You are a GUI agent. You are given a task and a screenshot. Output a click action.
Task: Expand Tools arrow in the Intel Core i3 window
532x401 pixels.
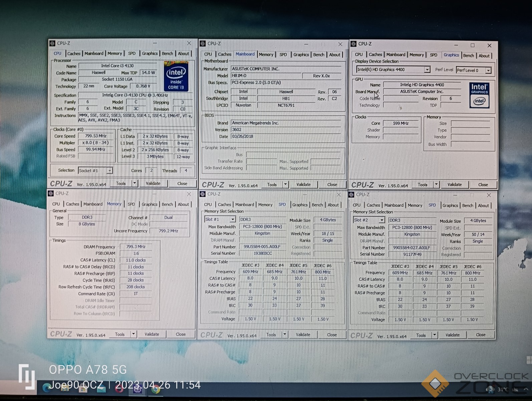click(x=135, y=183)
